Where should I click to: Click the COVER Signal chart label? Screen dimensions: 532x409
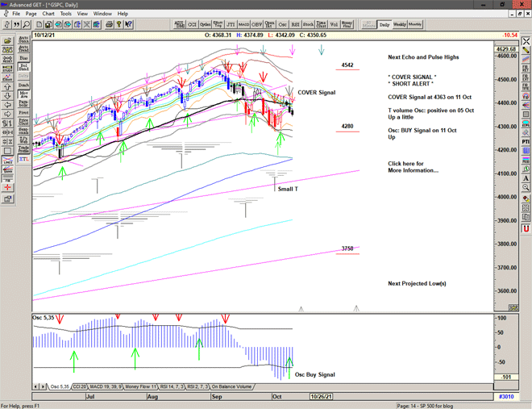316,93
